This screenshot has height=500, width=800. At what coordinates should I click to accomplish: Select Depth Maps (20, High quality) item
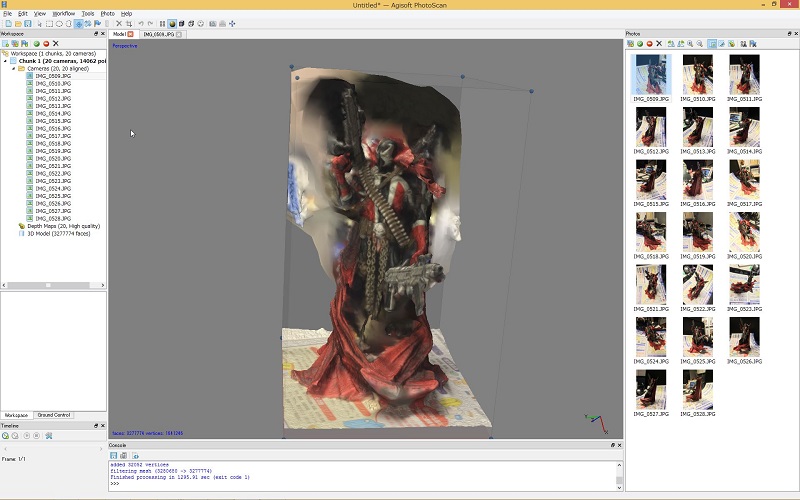63,226
